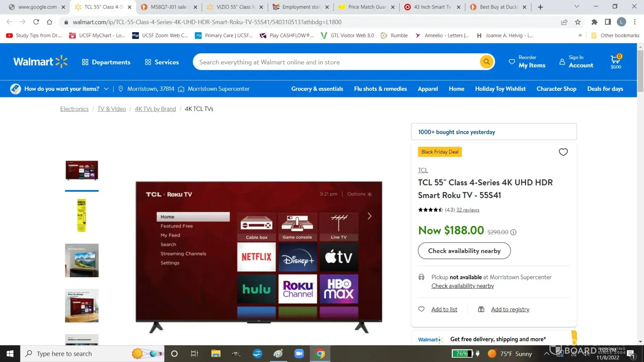Open the shopping cart icon
Screen dimensions: 644x362
click(x=615, y=62)
